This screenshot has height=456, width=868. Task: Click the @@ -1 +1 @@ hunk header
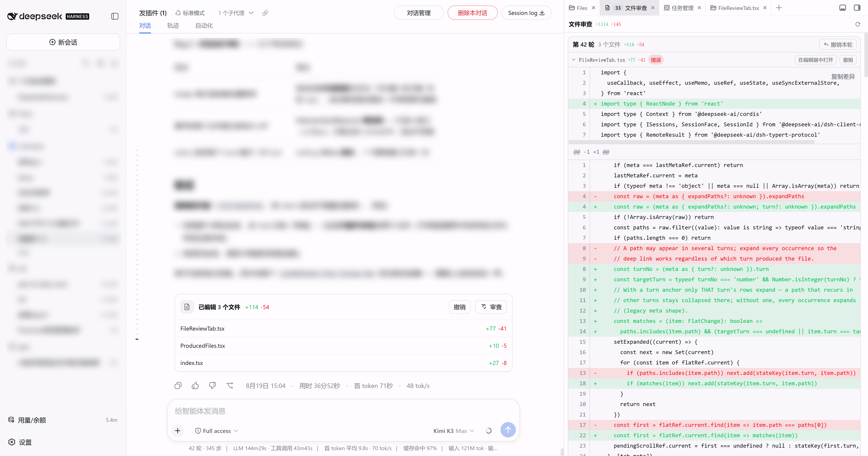[591, 152]
